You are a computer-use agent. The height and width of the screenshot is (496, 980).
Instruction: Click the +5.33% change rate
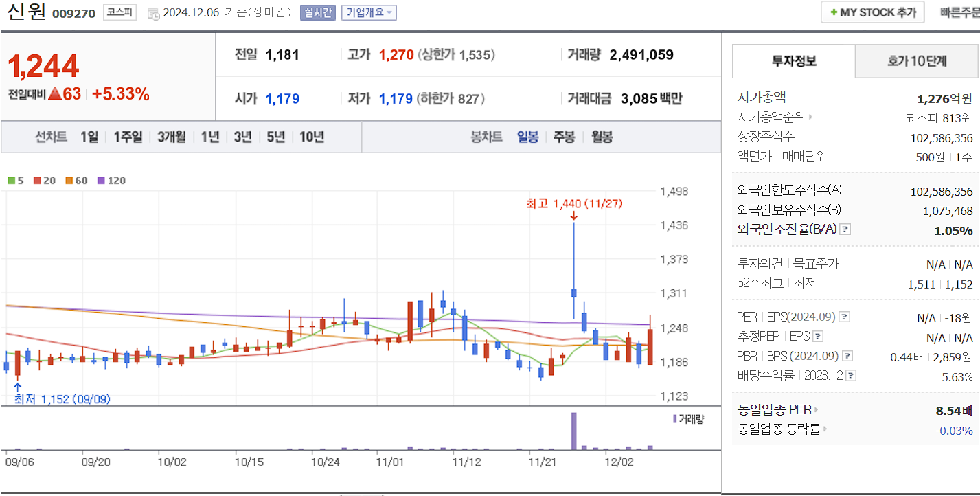pyautogui.click(x=121, y=95)
